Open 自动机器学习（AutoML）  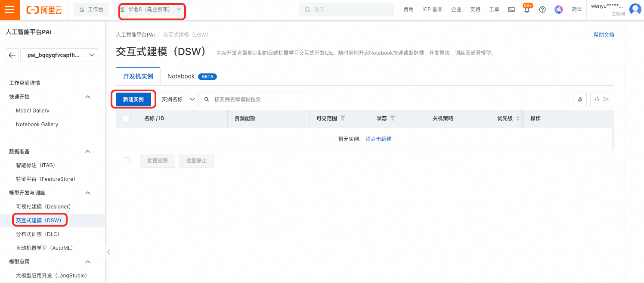tap(45, 248)
